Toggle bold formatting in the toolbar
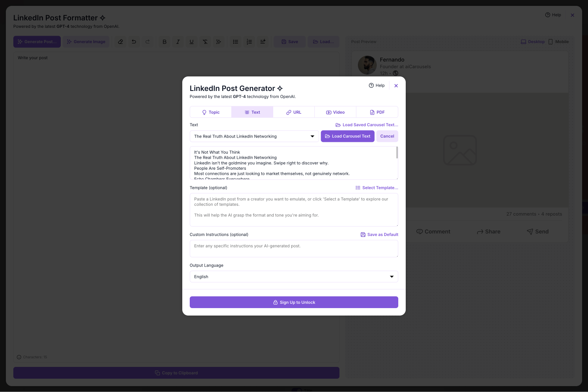This screenshot has height=392, width=588. pyautogui.click(x=165, y=42)
